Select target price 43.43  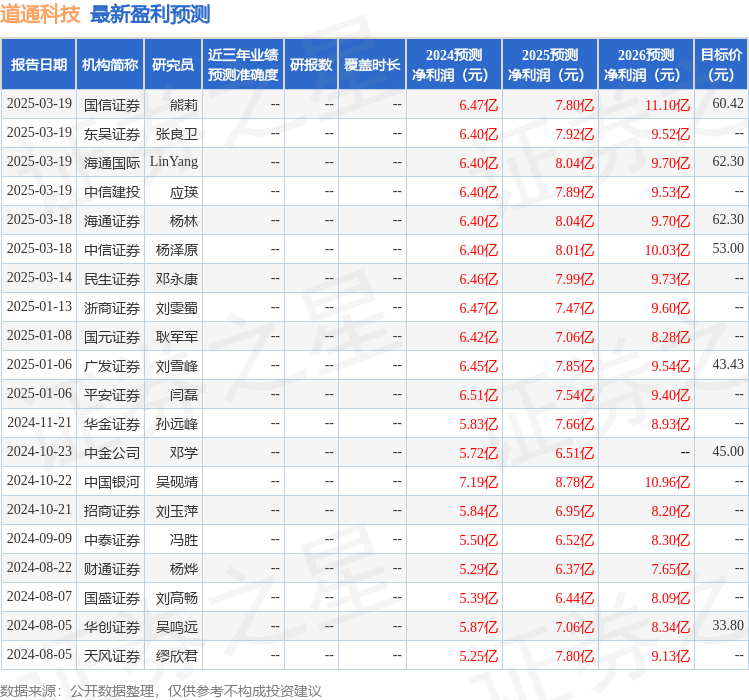click(x=728, y=365)
